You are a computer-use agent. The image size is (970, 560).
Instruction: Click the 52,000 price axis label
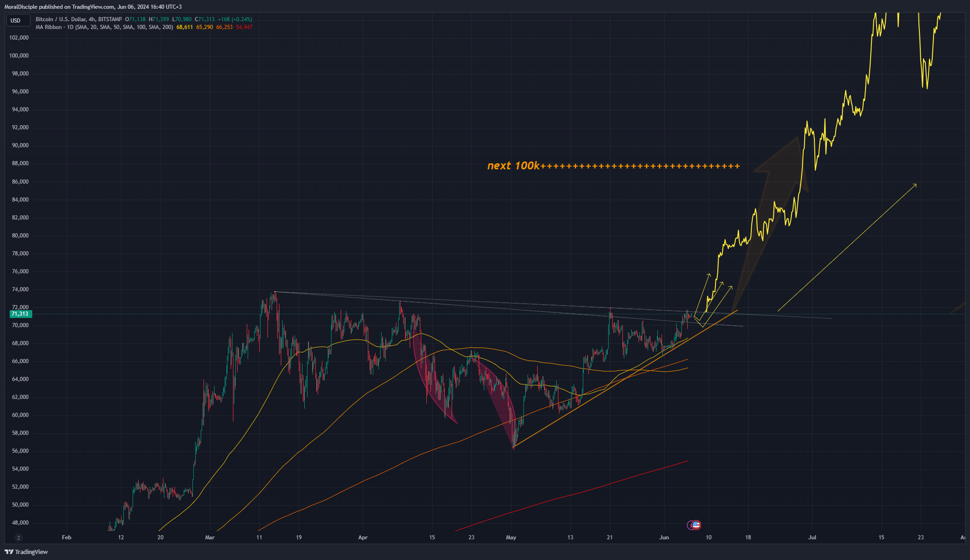click(x=20, y=487)
